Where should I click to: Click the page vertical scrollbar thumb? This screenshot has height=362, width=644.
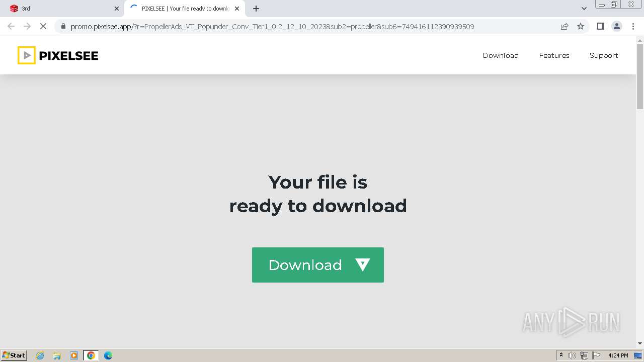tap(640, 76)
